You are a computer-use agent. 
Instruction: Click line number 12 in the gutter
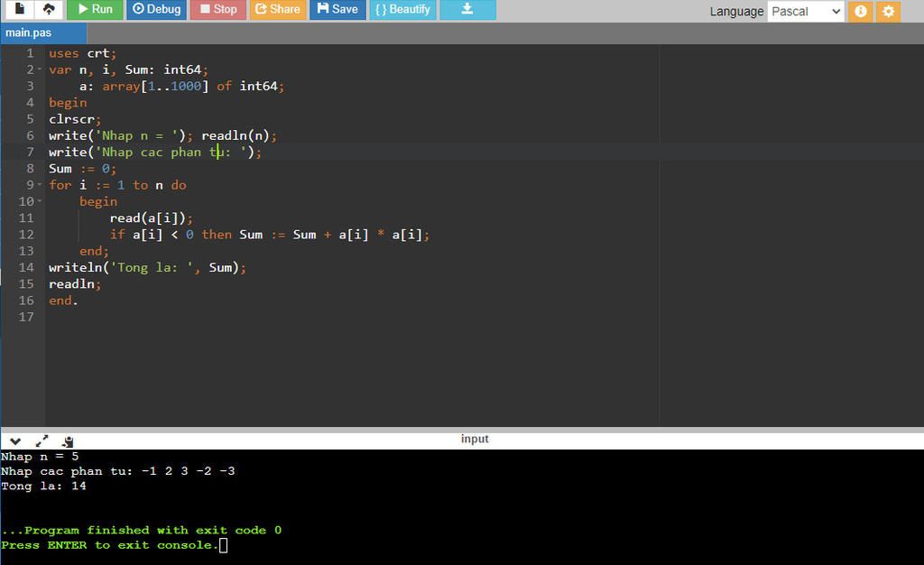click(x=26, y=235)
